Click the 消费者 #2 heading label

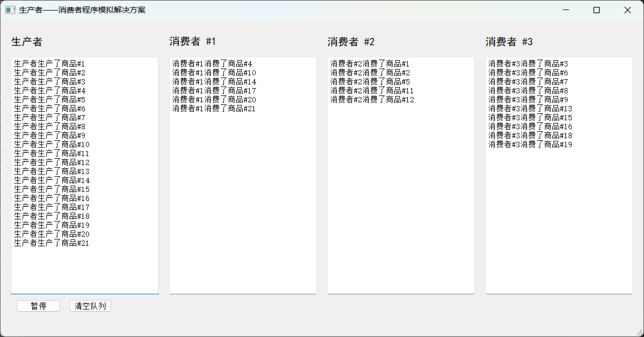(x=350, y=42)
